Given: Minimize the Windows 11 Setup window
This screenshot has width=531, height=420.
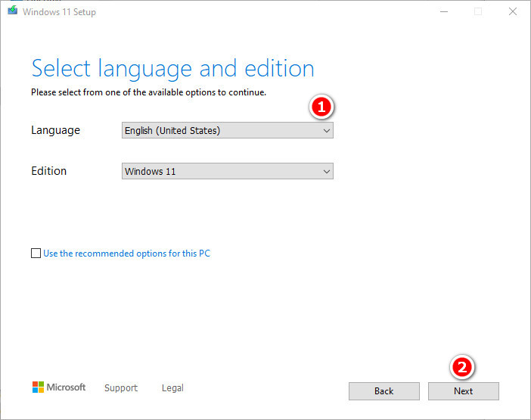Looking at the screenshot, I should (444, 12).
